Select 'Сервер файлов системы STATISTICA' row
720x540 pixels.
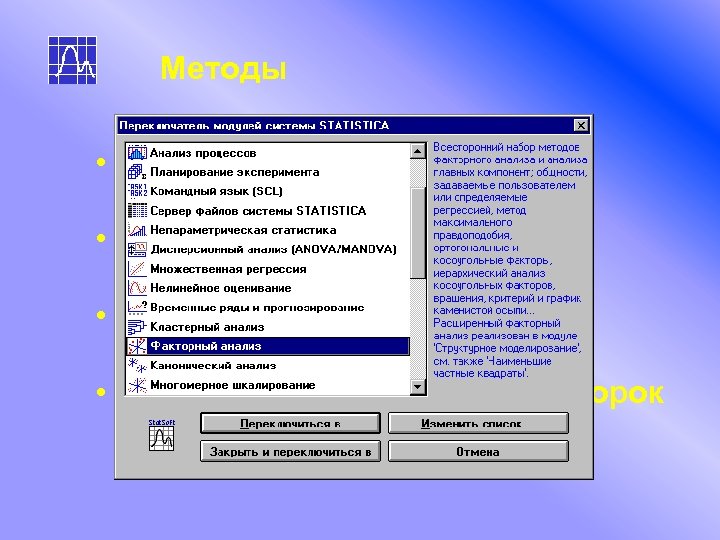coord(268,210)
